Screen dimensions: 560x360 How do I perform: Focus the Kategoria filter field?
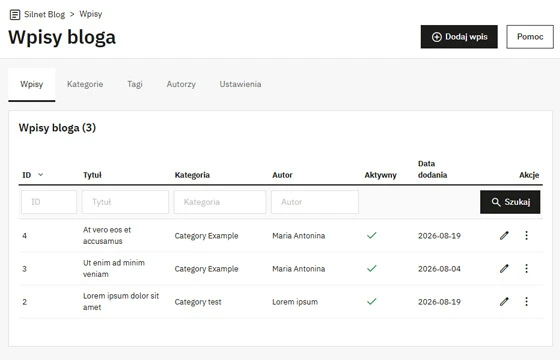pyautogui.click(x=220, y=202)
